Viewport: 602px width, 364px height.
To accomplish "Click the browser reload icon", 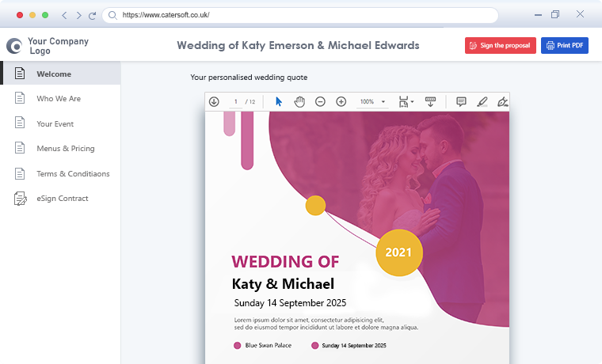I will click(93, 15).
